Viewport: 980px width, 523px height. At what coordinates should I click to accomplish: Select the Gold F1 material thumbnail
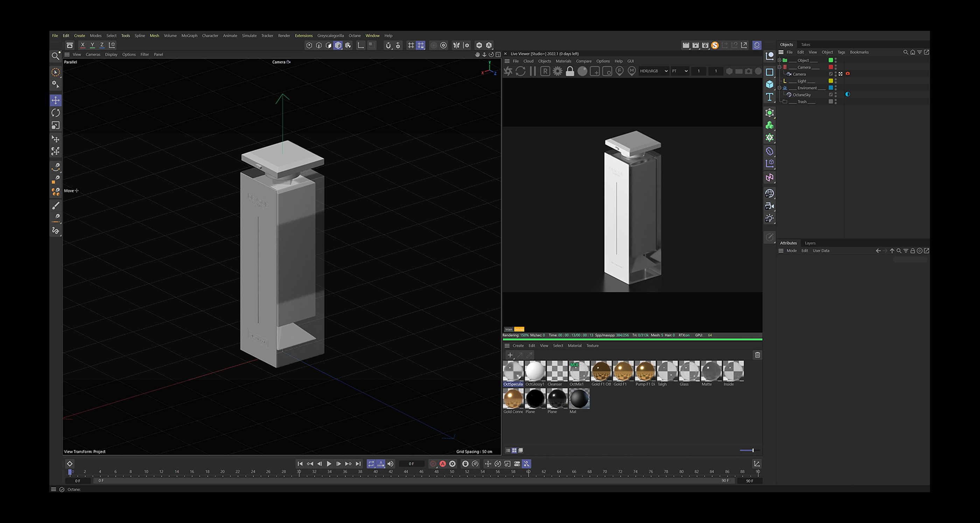[x=623, y=371]
